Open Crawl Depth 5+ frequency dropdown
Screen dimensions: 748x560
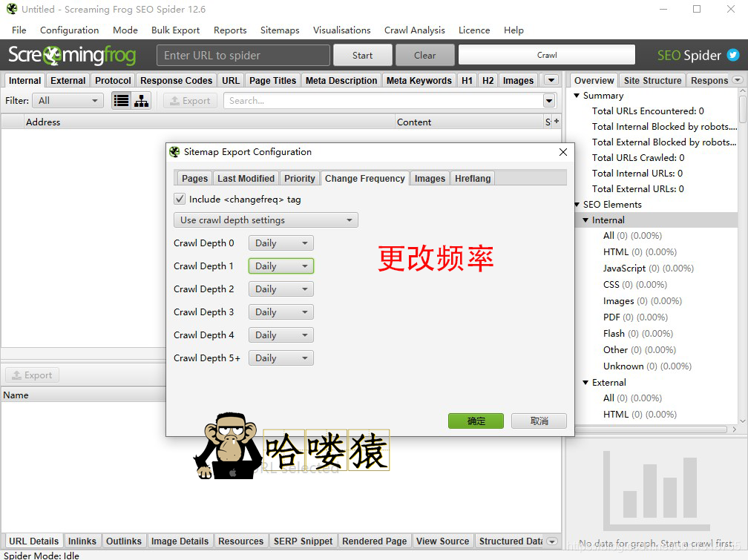pos(281,358)
